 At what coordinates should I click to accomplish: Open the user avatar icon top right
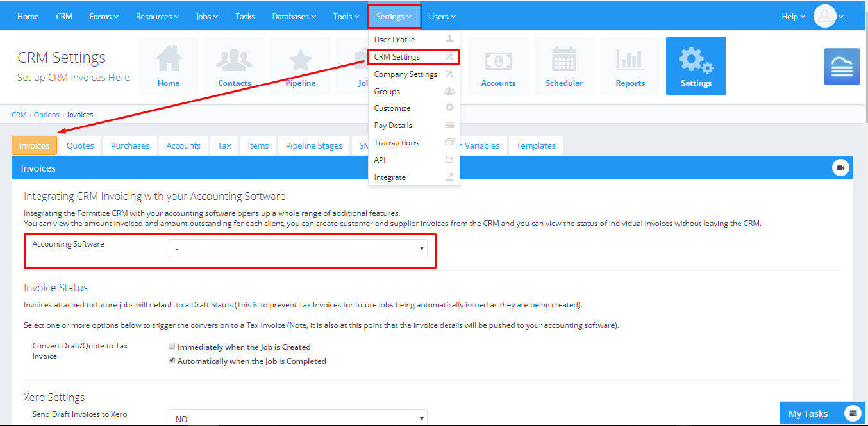[x=826, y=16]
